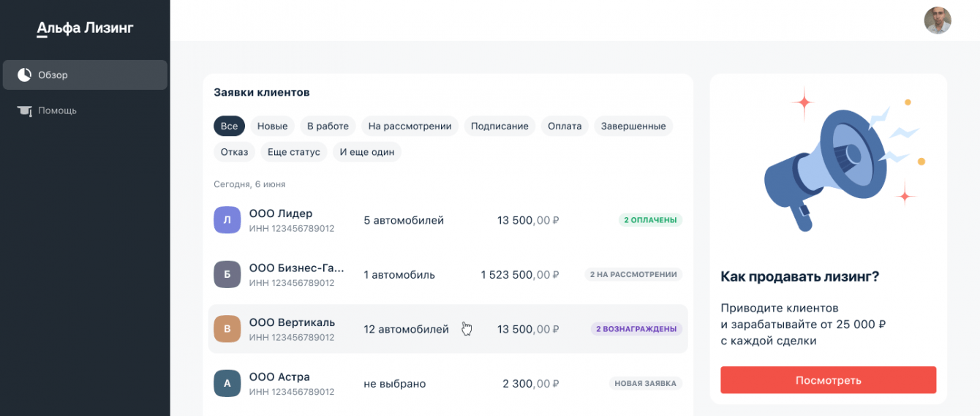Click the Как продавать лизинг? heading

[x=800, y=276]
